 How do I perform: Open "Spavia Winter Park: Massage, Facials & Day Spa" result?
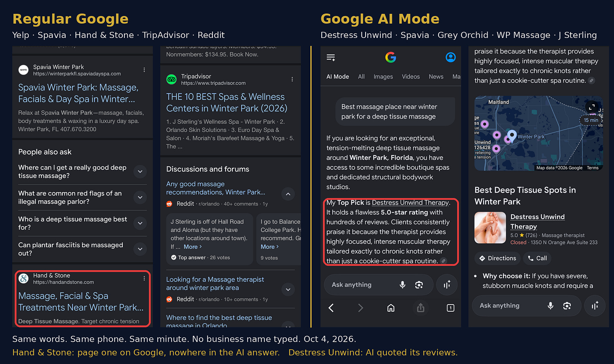click(78, 93)
